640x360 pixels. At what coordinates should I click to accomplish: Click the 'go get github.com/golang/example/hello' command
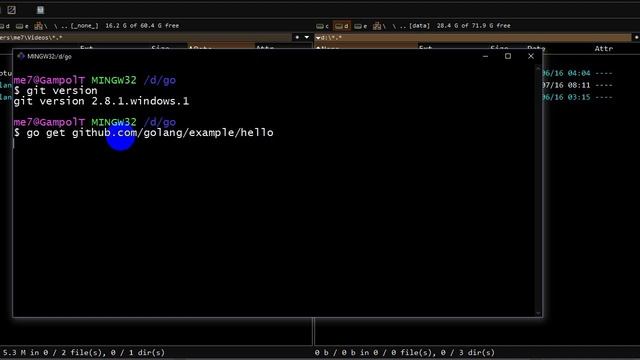pyautogui.click(x=150, y=133)
